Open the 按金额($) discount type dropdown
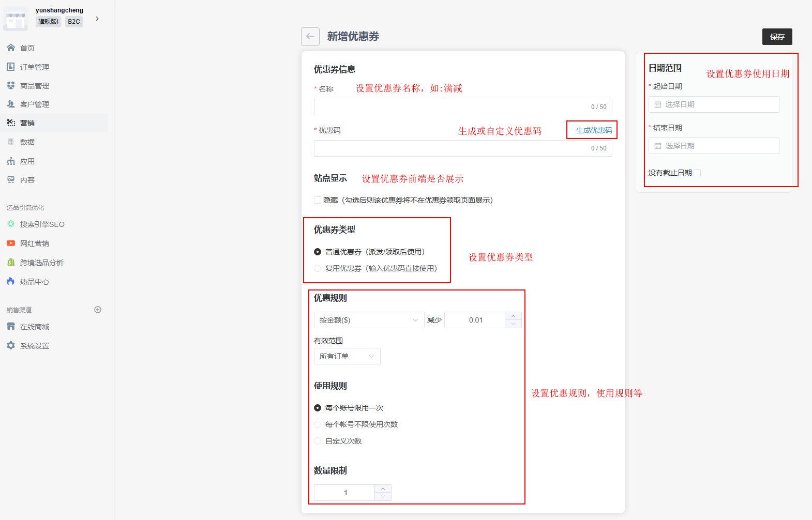Image resolution: width=812 pixels, height=520 pixels. 369,320
